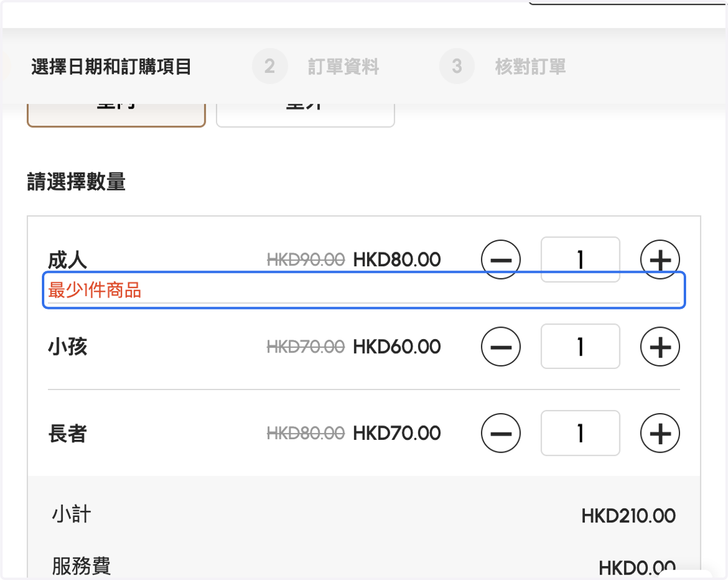Go to step 2 訂單資料
Image resolution: width=728 pixels, height=580 pixels.
(316, 66)
